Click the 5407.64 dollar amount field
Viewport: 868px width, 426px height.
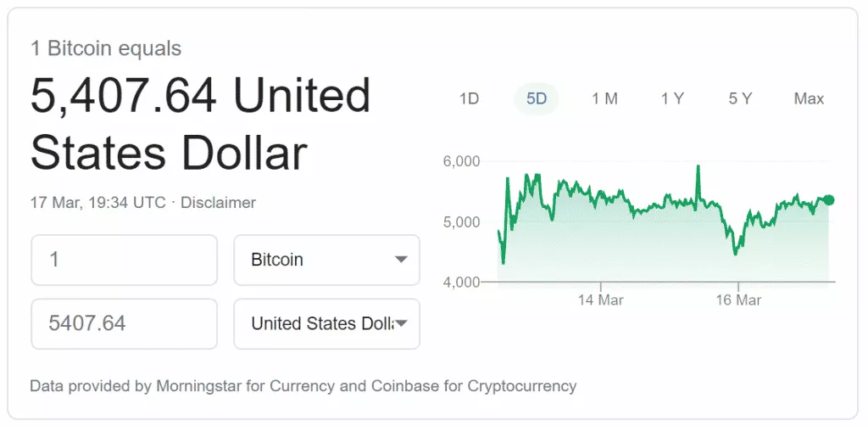[124, 323]
